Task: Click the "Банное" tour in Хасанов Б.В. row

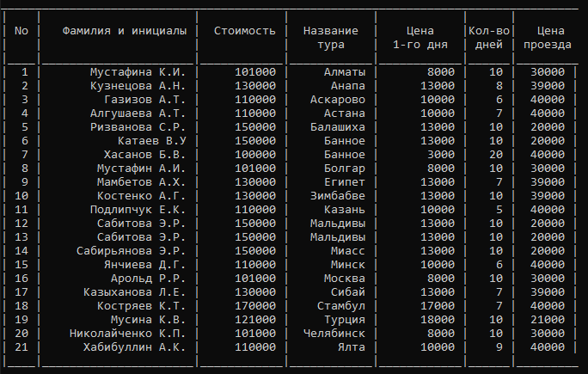Action: click(x=345, y=155)
